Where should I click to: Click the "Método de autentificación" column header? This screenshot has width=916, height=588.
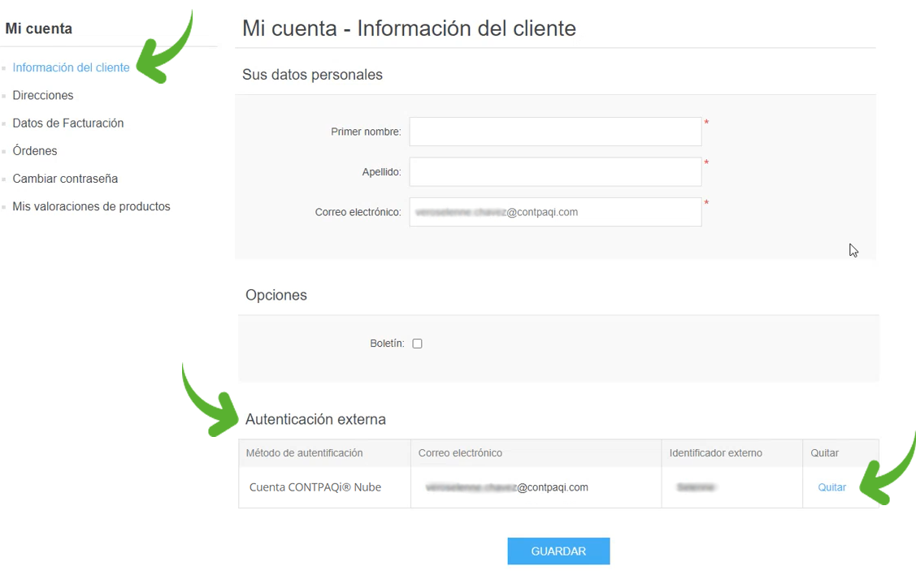305,452
